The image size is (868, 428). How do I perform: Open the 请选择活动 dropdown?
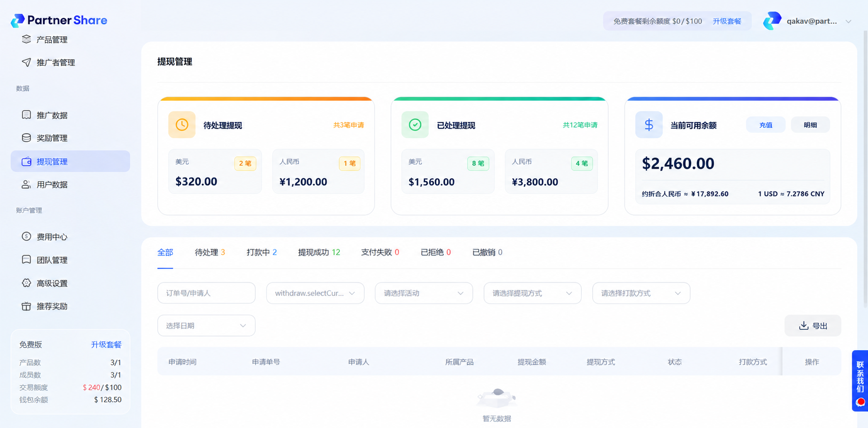424,293
